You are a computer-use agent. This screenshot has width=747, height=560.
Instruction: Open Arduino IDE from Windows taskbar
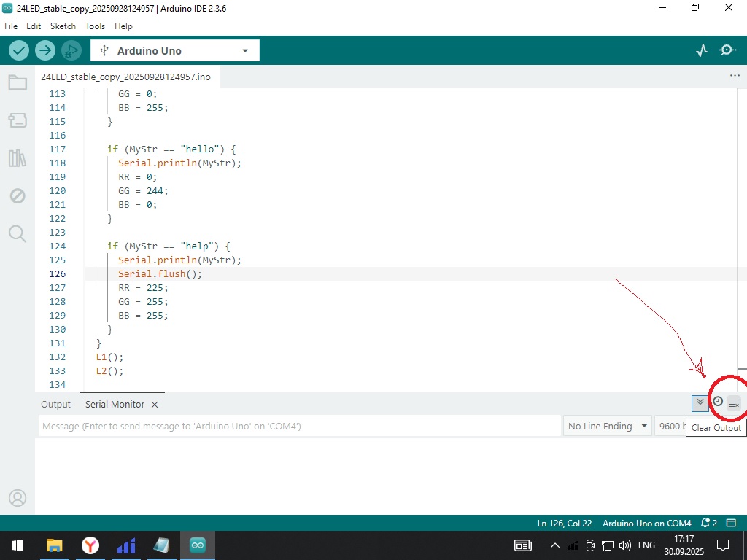click(198, 545)
